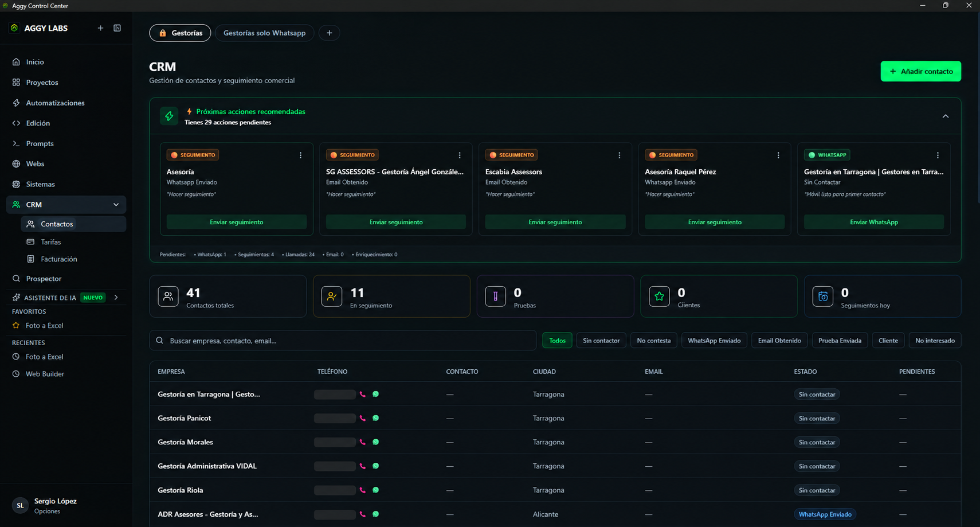Filter contacts by Email Obtenido
This screenshot has height=527, width=980.
779,341
